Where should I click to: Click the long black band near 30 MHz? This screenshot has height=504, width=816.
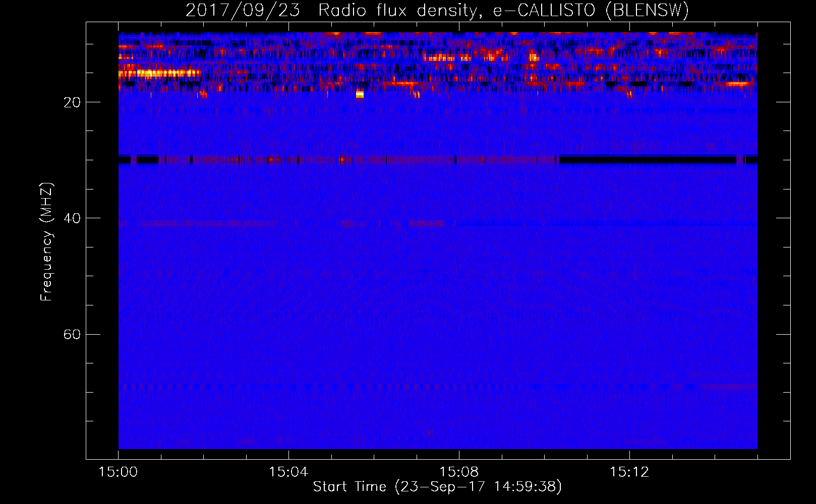(647, 160)
